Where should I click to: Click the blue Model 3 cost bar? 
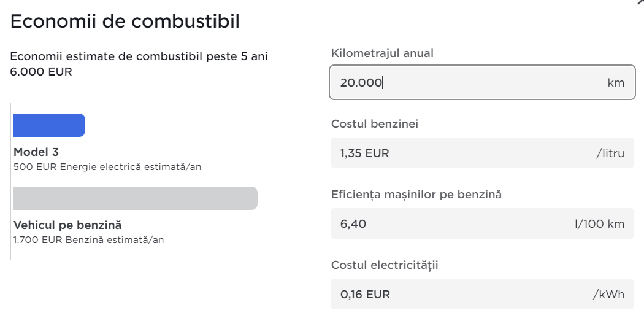point(49,125)
